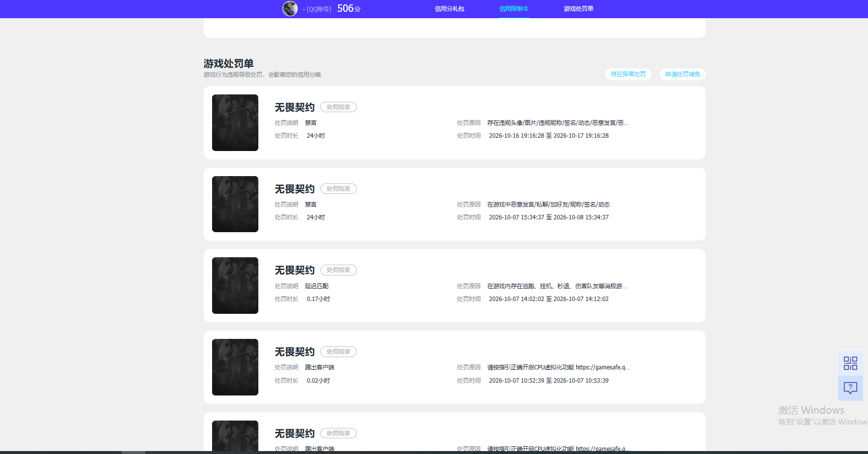Open the 信用分礼包 tab

[x=449, y=9]
